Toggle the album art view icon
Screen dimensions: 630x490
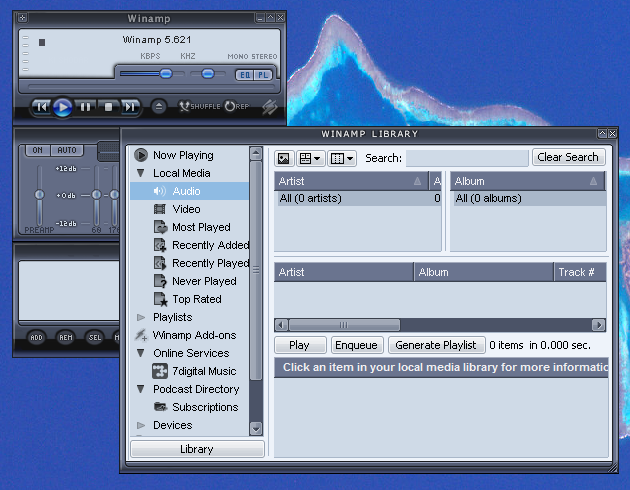[x=284, y=158]
